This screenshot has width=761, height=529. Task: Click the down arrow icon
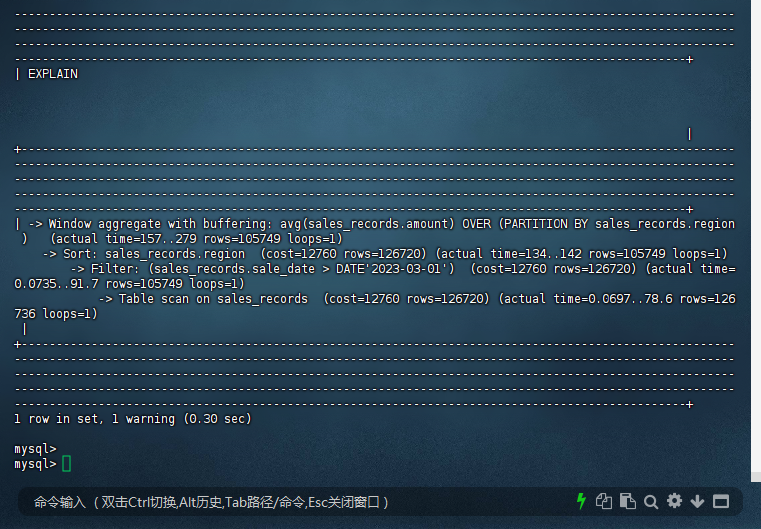697,501
